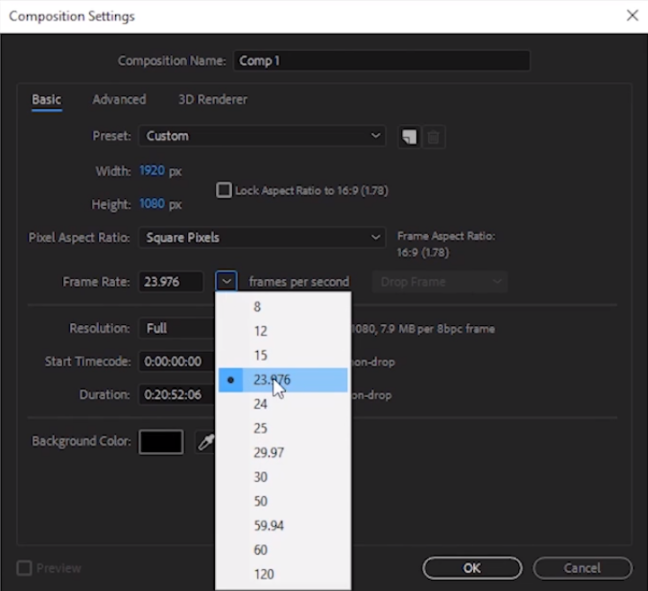Select 120 in the frame rate list
Screen dimensions: 648x591
click(283, 574)
